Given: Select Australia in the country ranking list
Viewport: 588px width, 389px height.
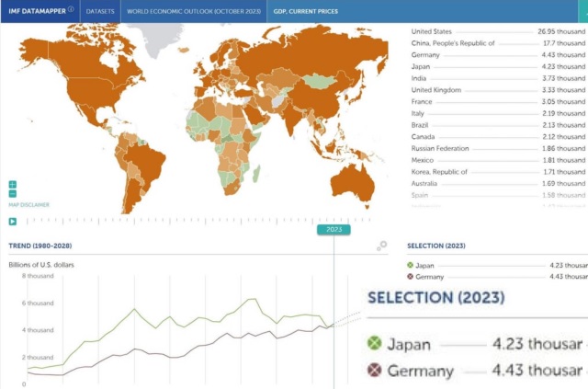Looking at the screenshot, I should (498, 183).
